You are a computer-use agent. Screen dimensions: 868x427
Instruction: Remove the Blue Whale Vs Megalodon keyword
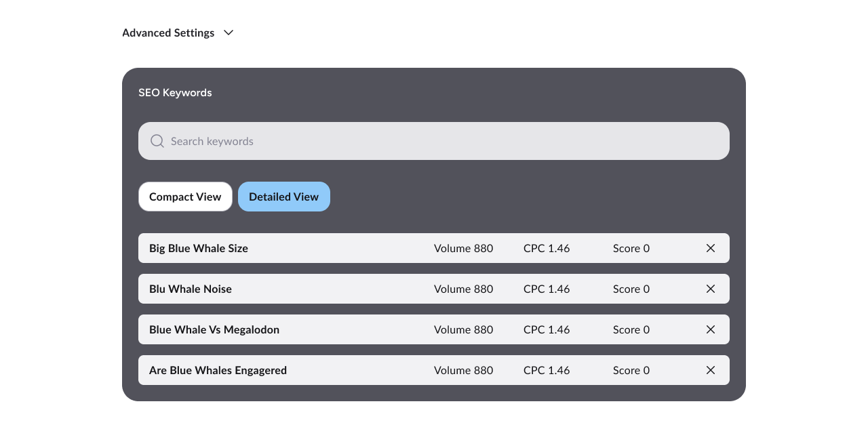tap(710, 329)
